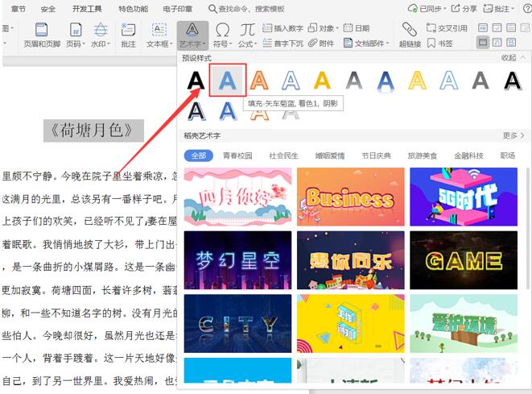The image size is (532, 394).
Task: Select the 青春校园 category filter
Action: (237, 156)
